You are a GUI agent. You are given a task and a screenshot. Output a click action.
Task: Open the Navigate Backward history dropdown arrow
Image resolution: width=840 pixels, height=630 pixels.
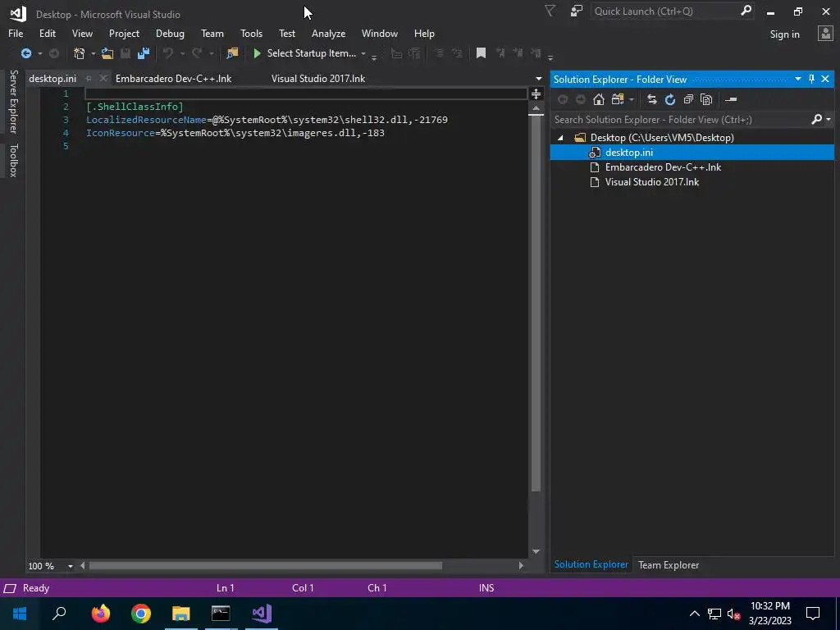(39, 53)
